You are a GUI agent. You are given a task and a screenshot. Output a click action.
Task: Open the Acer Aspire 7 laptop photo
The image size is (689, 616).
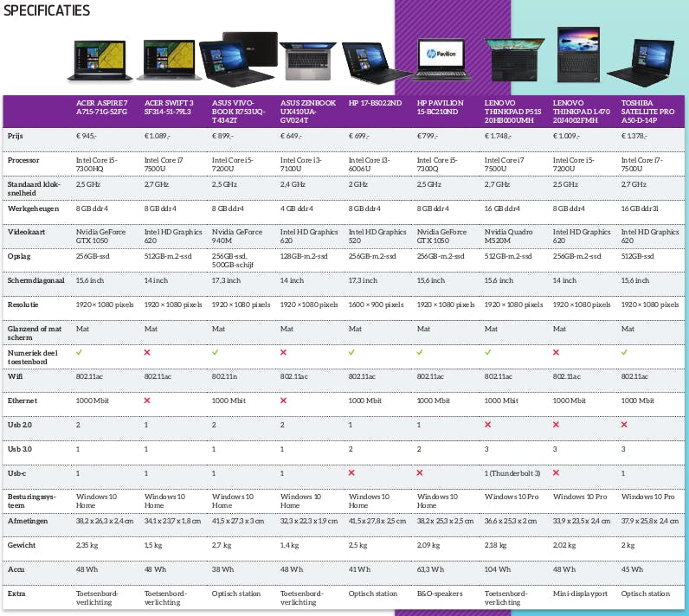tap(100, 61)
